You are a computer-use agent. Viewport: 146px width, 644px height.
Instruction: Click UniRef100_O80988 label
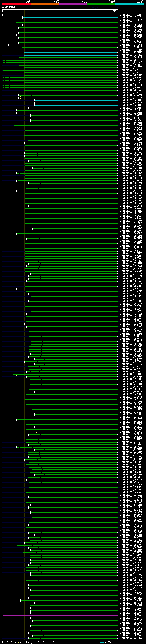coord(131,98)
